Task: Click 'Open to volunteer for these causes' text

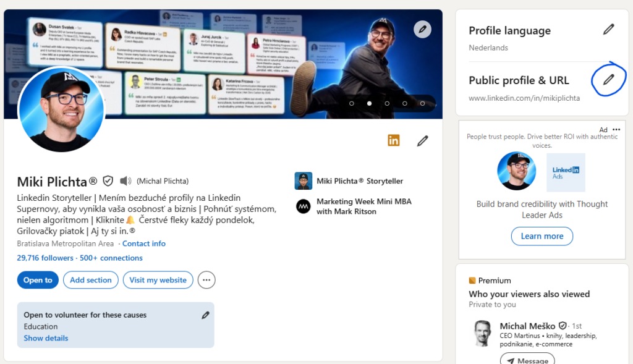Action: 85,315
